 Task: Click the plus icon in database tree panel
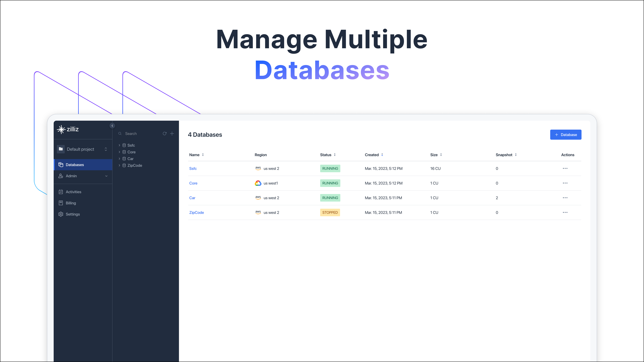click(172, 134)
